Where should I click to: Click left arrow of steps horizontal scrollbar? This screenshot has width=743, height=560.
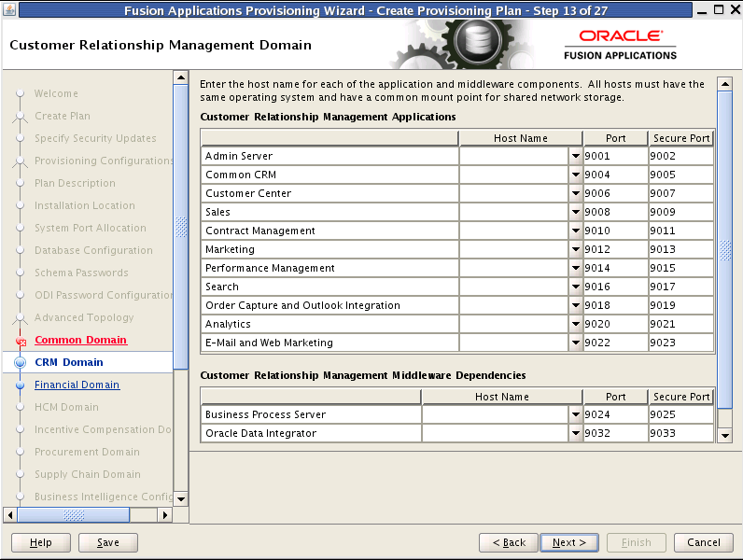(x=10, y=515)
